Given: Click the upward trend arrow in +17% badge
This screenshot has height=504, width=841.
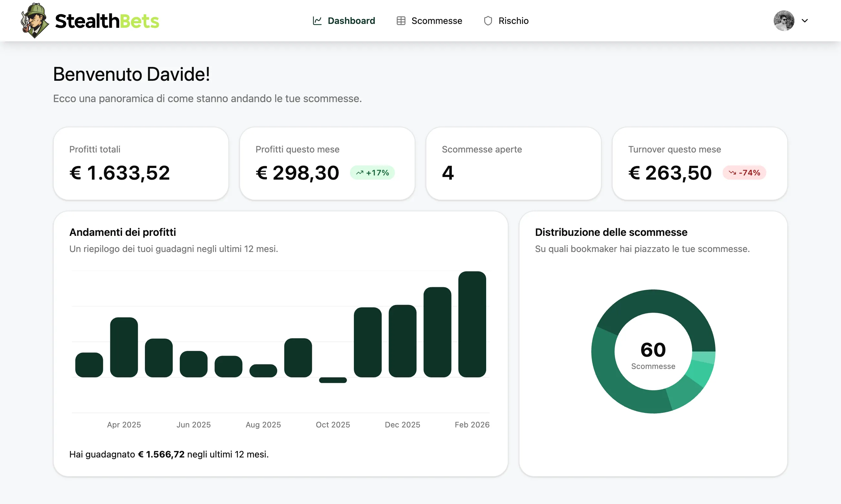Looking at the screenshot, I should 360,173.
